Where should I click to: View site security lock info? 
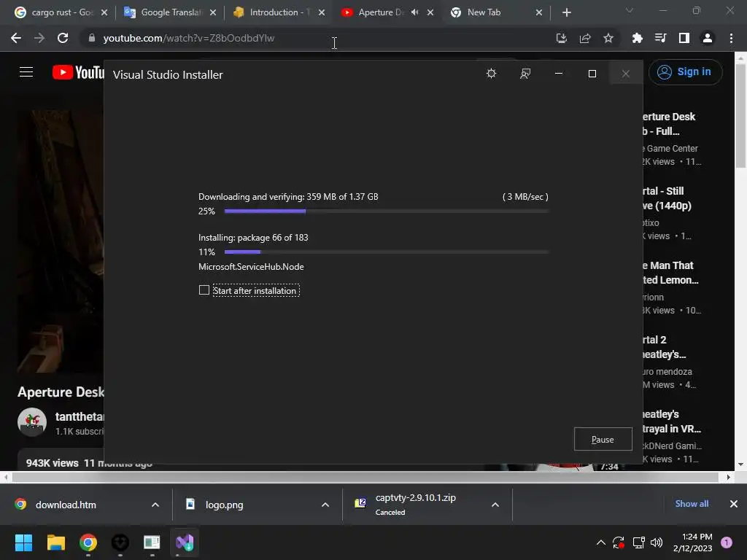pyautogui.click(x=92, y=38)
